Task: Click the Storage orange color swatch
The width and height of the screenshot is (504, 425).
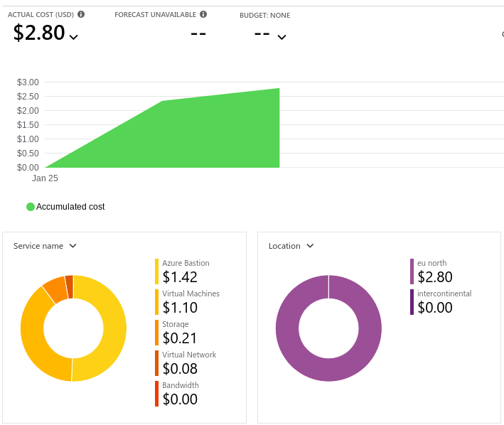Action: click(156, 333)
